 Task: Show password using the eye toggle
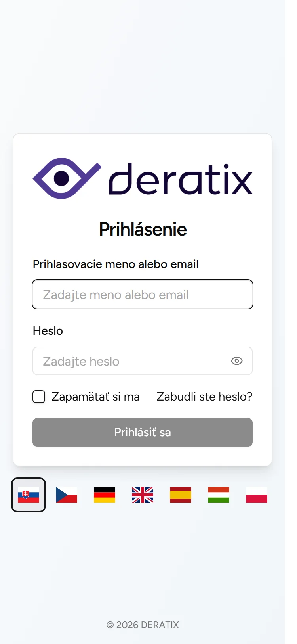[236, 361]
